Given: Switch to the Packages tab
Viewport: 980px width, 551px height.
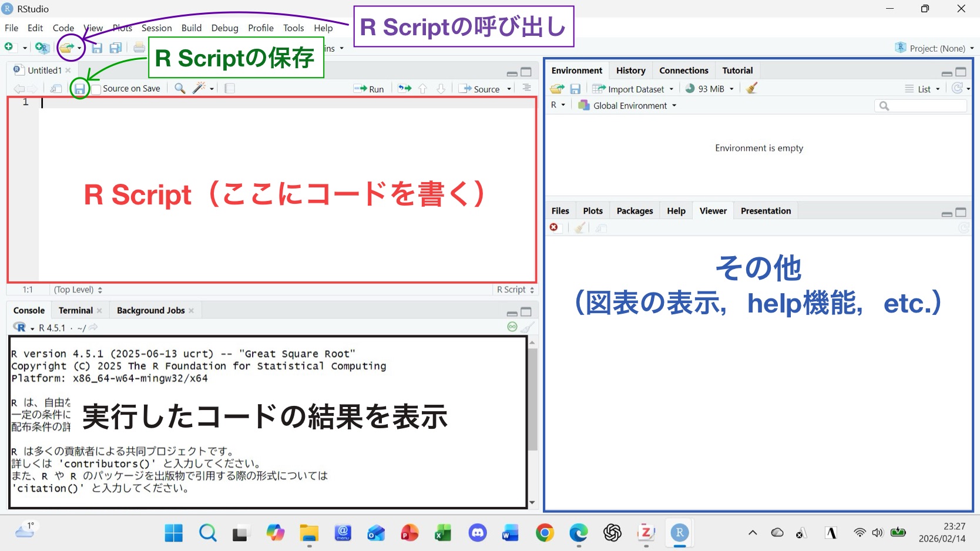Looking at the screenshot, I should tap(635, 211).
